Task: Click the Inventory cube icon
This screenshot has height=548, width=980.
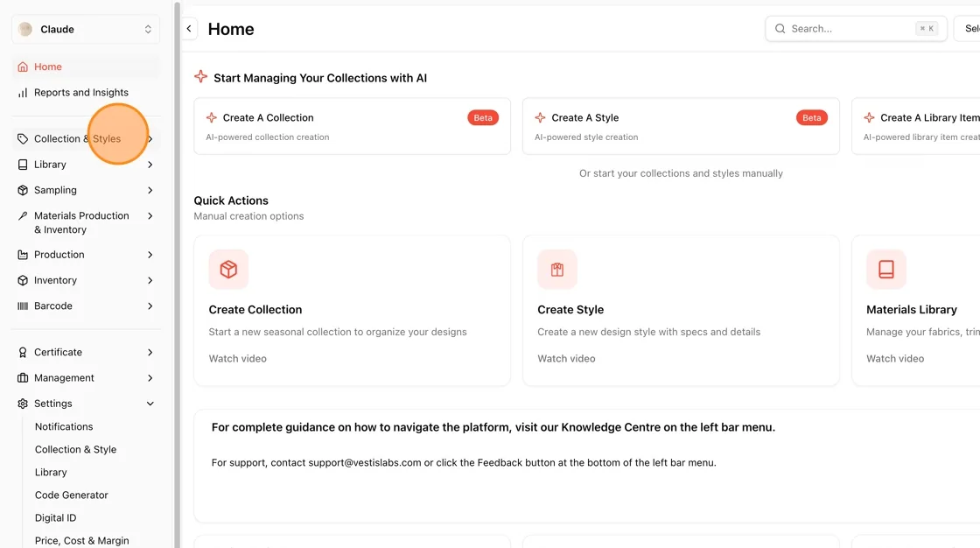Action: (23, 280)
